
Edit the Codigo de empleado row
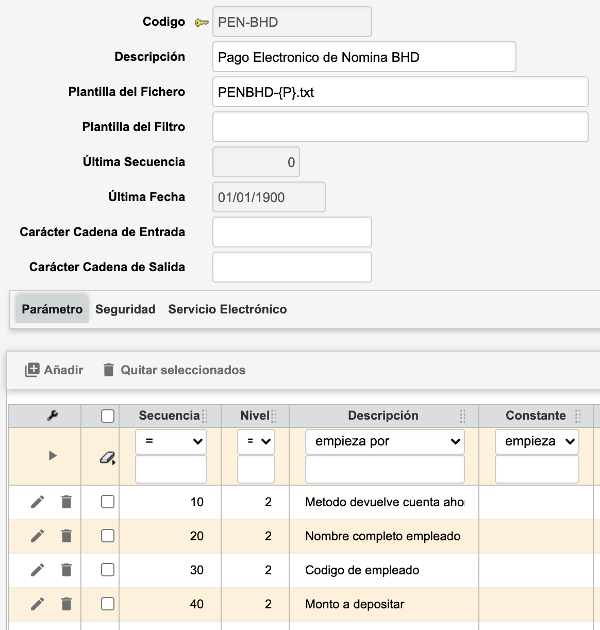click(37, 570)
